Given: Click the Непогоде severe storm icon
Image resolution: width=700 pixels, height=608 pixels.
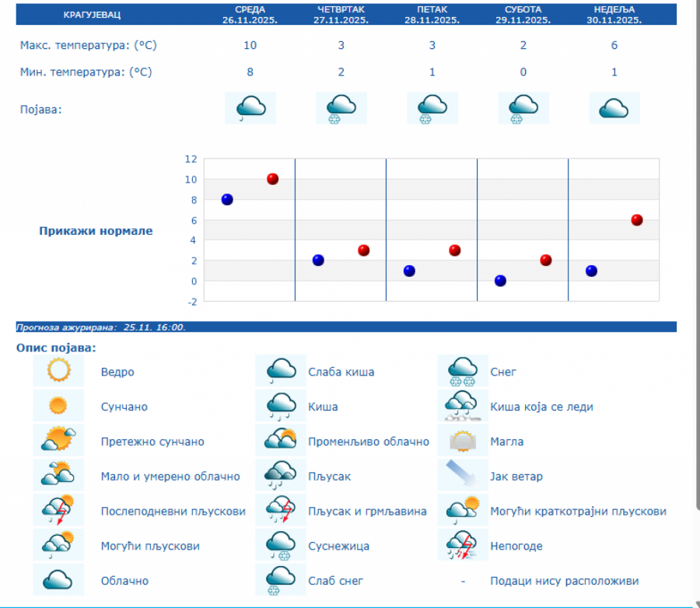Looking at the screenshot, I should 462,545.
